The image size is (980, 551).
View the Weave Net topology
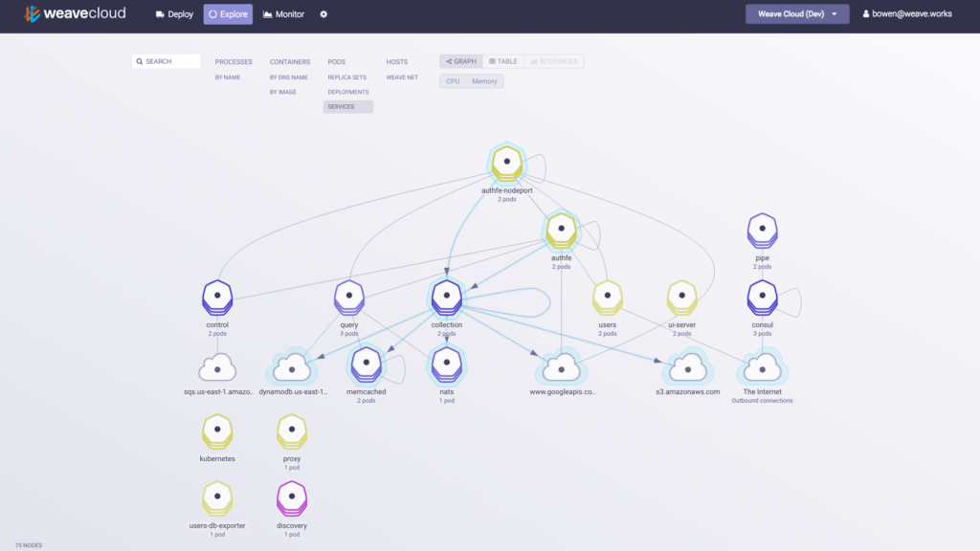tap(402, 77)
